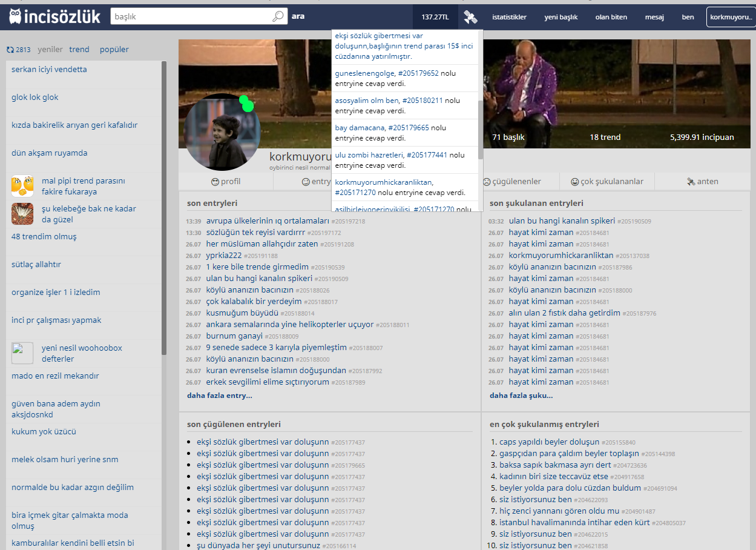Open 48 trendim olmuş topic
This screenshot has width=756, height=550.
click(x=44, y=237)
